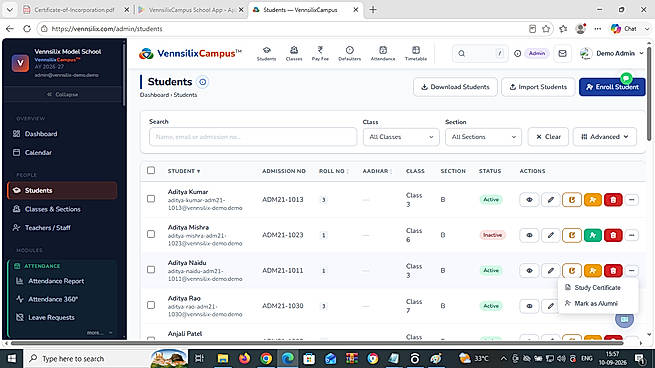Tick the checkbox for Aditya Mishra
This screenshot has width=655, height=368.
[x=151, y=234]
